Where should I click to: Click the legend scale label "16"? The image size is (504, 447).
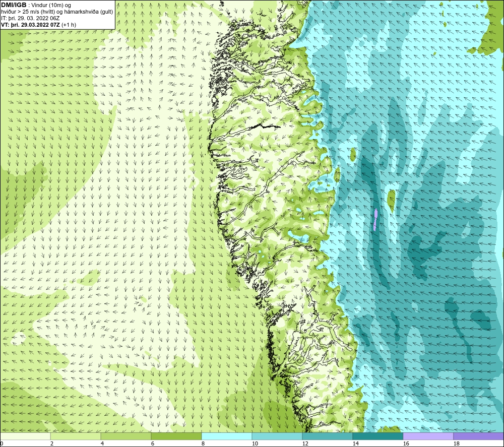pyautogui.click(x=406, y=443)
